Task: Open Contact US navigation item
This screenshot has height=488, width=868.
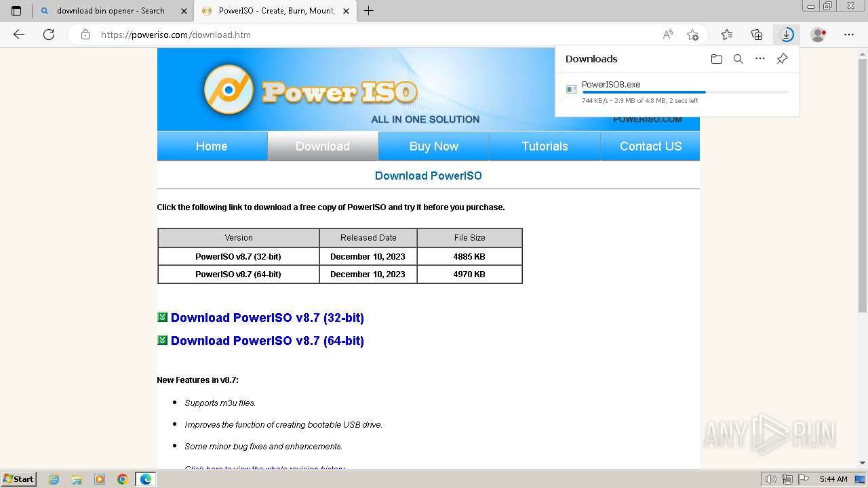Action: 651,146
